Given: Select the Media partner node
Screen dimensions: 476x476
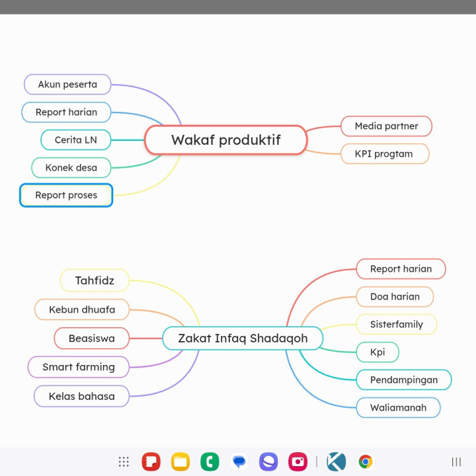Looking at the screenshot, I should pos(386,126).
